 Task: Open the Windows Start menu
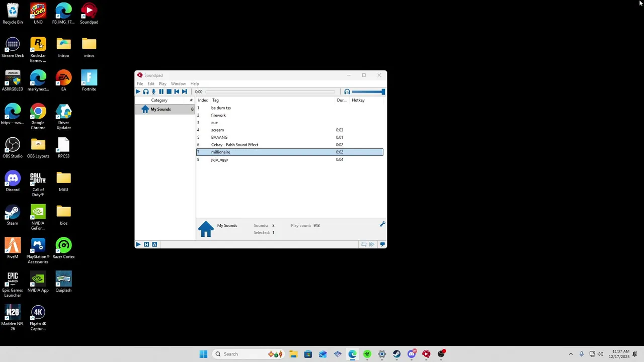click(x=203, y=354)
